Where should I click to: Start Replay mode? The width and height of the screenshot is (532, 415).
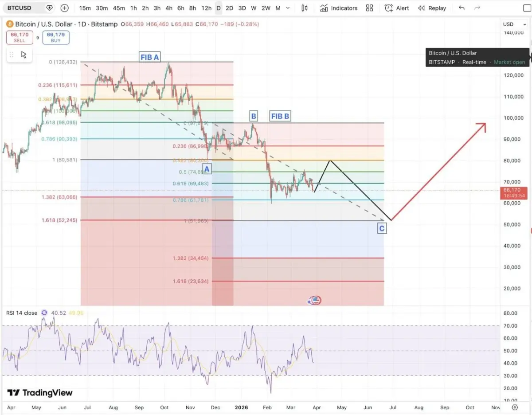[431, 8]
